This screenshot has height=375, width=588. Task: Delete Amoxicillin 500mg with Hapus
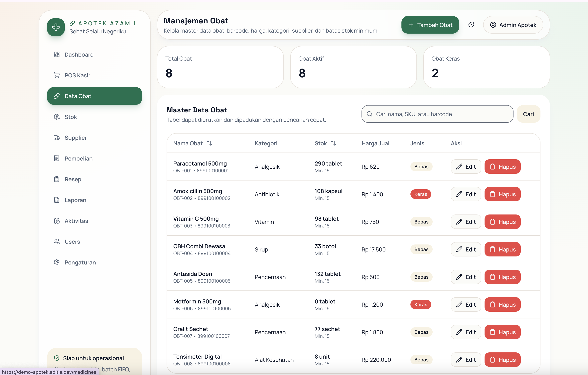pyautogui.click(x=502, y=194)
